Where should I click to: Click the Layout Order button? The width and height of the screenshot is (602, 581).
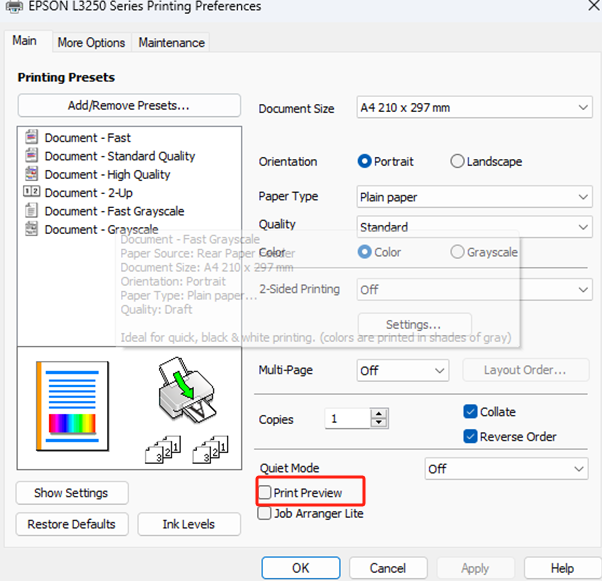coord(525,370)
